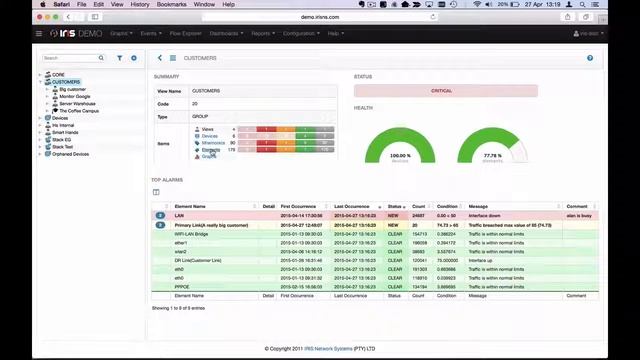This screenshot has height=360, width=640.
Task: Click The Coffee Campus icon in the tree
Action: click(55, 111)
